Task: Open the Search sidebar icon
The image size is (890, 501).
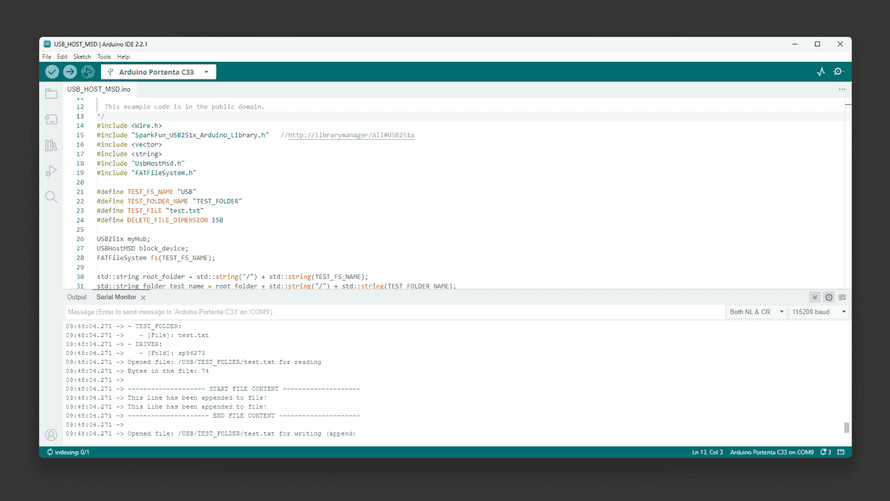Action: click(51, 197)
